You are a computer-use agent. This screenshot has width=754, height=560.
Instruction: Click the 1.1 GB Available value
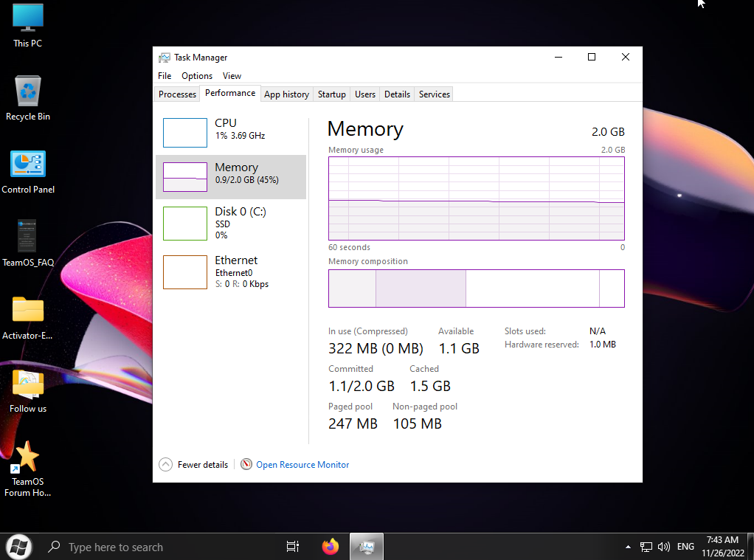459,348
